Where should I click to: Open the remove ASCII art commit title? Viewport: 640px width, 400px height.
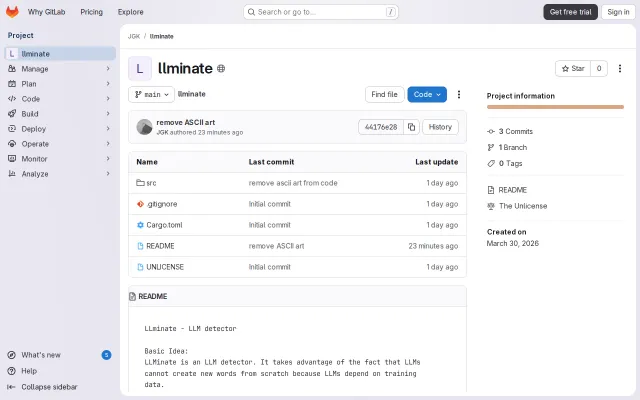(x=186, y=122)
